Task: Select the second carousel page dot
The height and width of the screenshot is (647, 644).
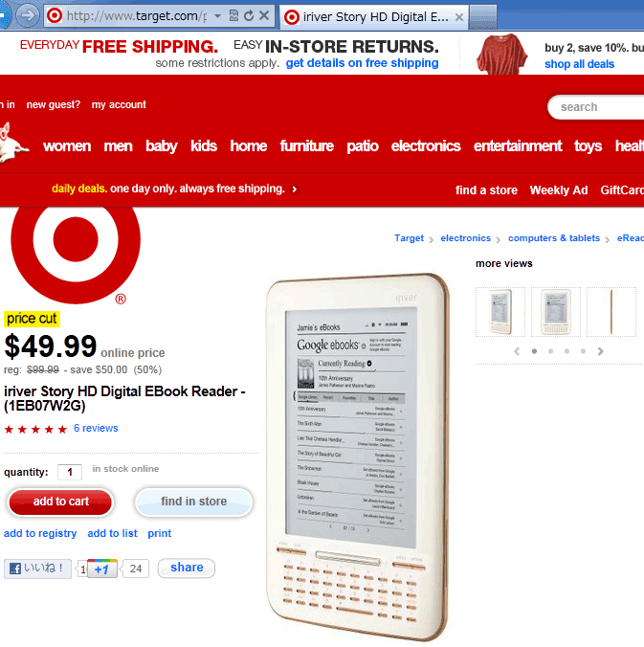Action: [550, 351]
